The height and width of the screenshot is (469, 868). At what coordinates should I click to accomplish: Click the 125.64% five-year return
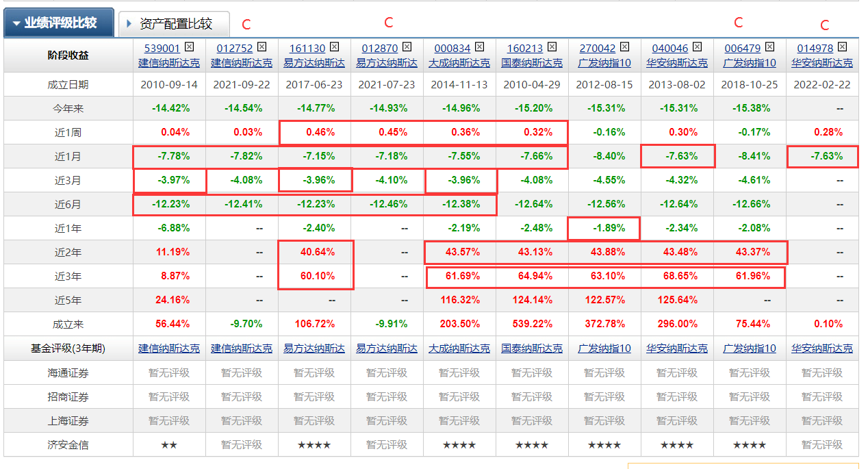[x=677, y=301]
